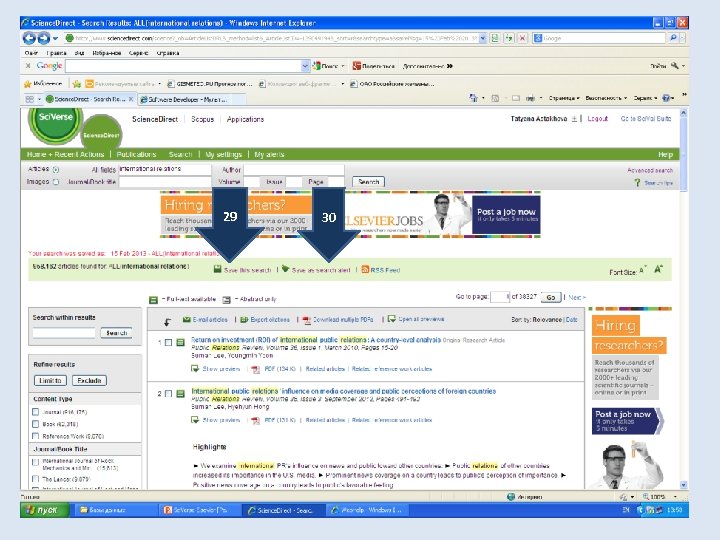This screenshot has height=540, width=720.
Task: Open the Quick Tabs list dropdown arrow
Action: click(39, 99)
